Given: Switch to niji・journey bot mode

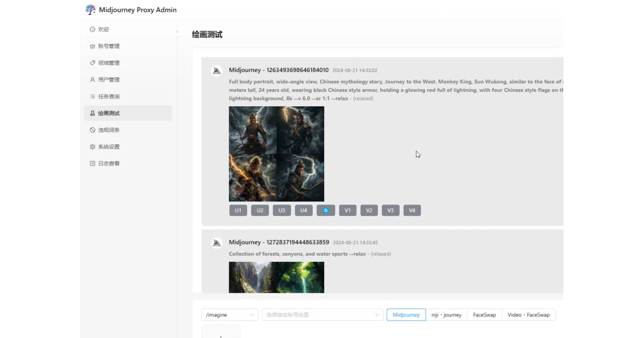Looking at the screenshot, I should pos(447,315).
